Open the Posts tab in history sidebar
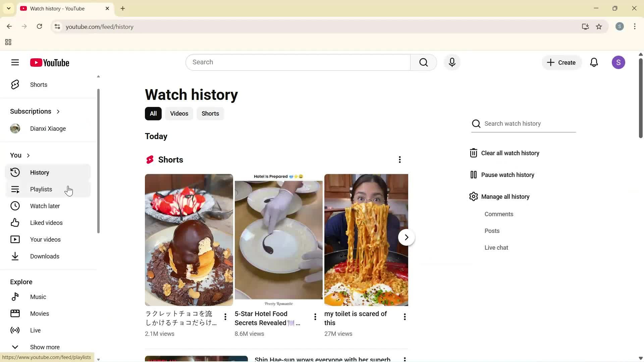This screenshot has width=644, height=362. (x=492, y=231)
